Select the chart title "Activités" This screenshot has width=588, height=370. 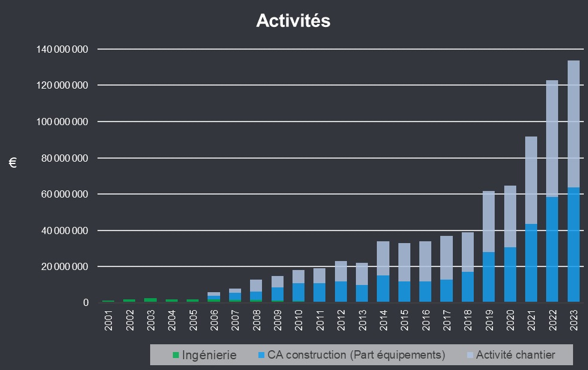point(293,20)
